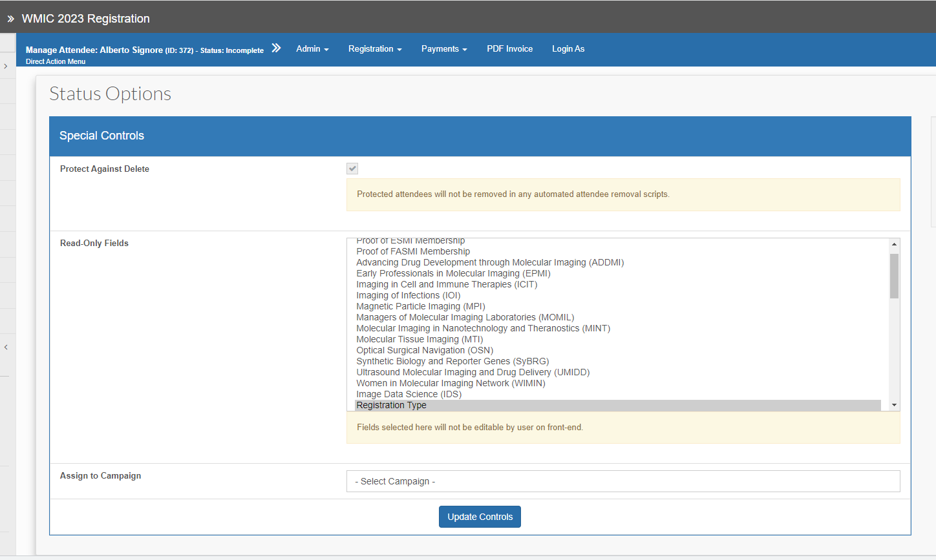Expand the Payments dropdown menu

click(444, 49)
